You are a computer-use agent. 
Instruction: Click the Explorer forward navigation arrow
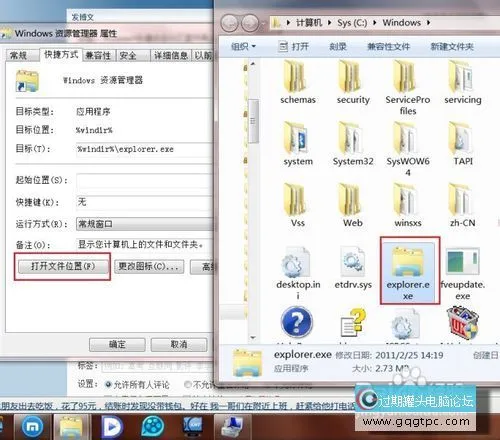pyautogui.click(x=250, y=23)
